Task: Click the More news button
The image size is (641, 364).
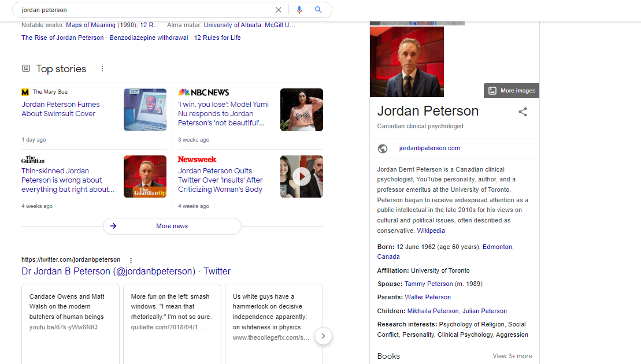Action: pyautogui.click(x=172, y=226)
